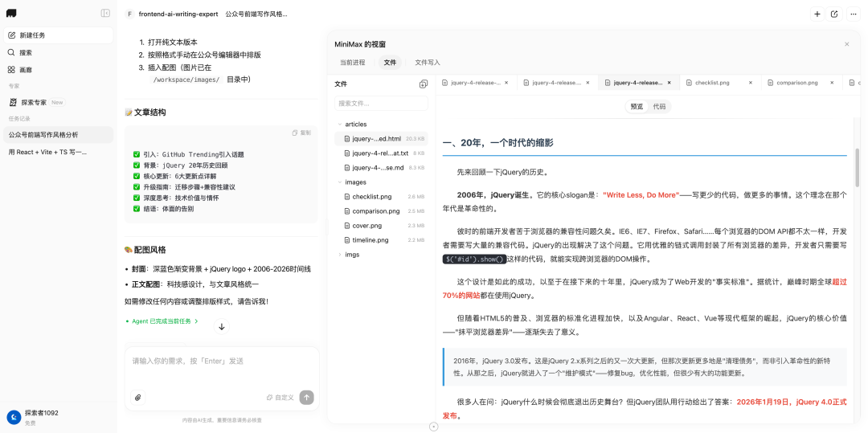Click the attachment paperclip icon
Image resolution: width=868 pixels, height=433 pixels.
point(138,397)
